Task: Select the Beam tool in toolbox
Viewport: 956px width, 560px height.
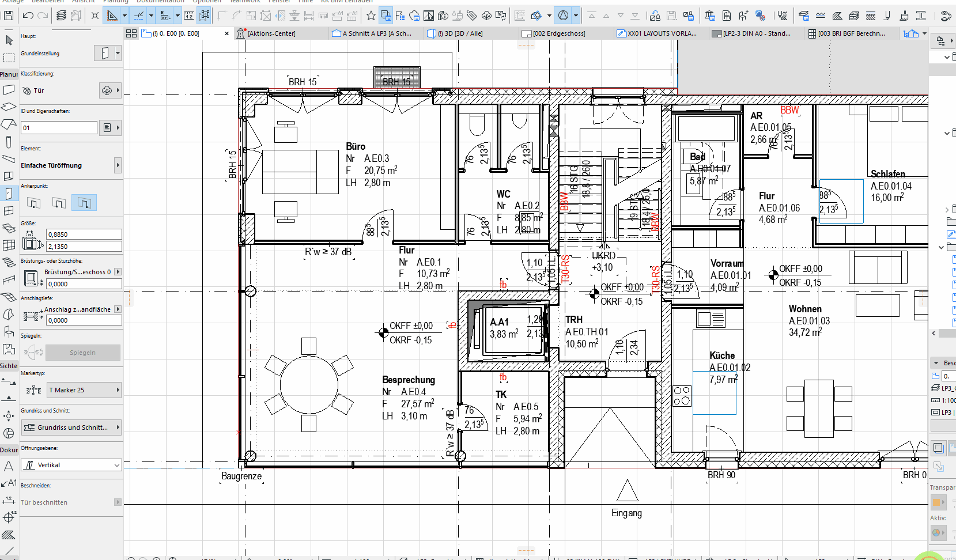Action: tap(9, 158)
